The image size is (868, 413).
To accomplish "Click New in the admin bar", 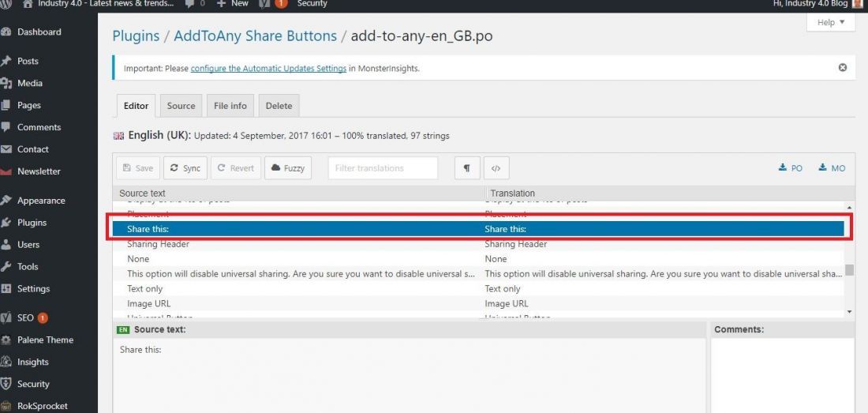I will pos(233,3).
